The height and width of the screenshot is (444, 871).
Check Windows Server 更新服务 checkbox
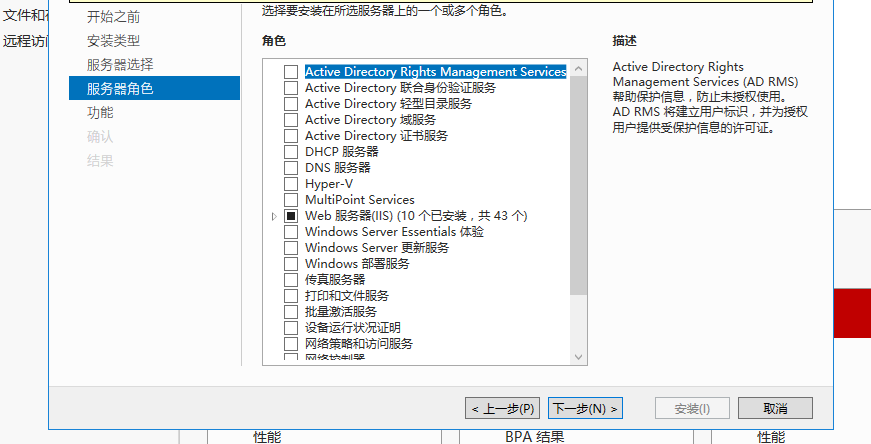[x=291, y=248]
